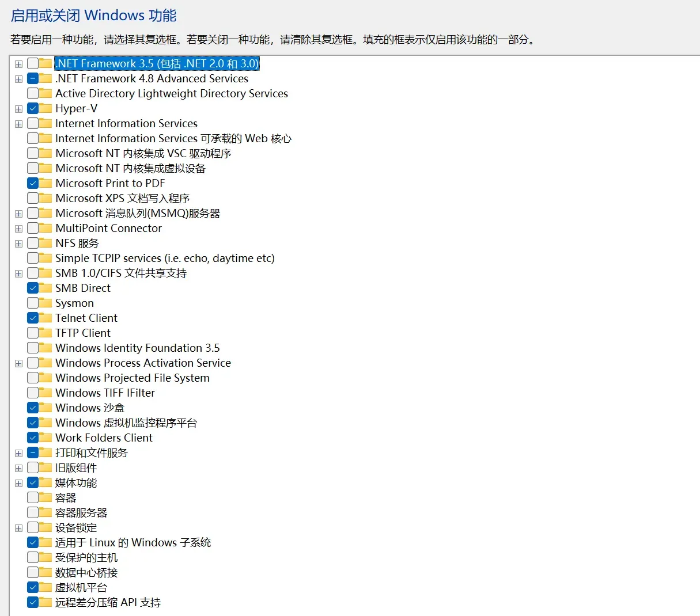
Task: Disable the Telnet Client checkbox
Action: point(33,318)
